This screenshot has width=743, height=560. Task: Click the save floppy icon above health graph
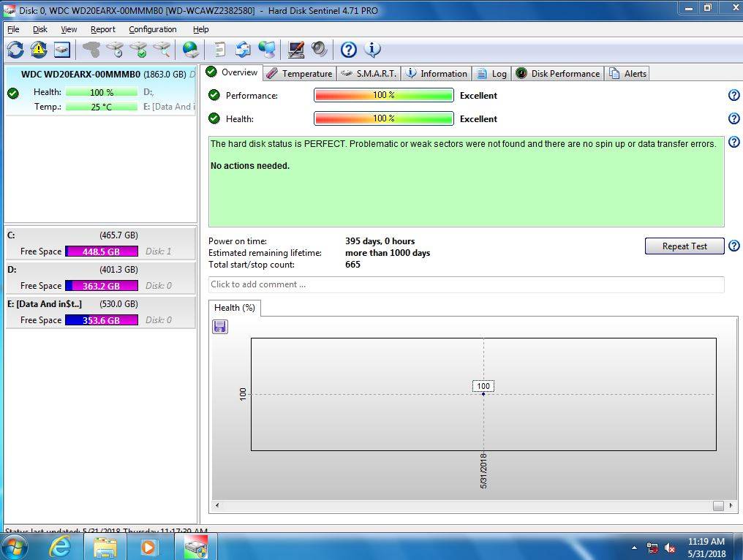220,327
